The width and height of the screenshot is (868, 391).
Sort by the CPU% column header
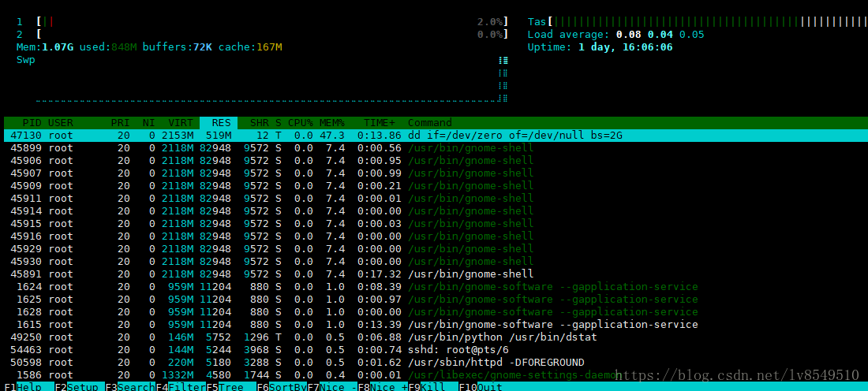pos(301,123)
